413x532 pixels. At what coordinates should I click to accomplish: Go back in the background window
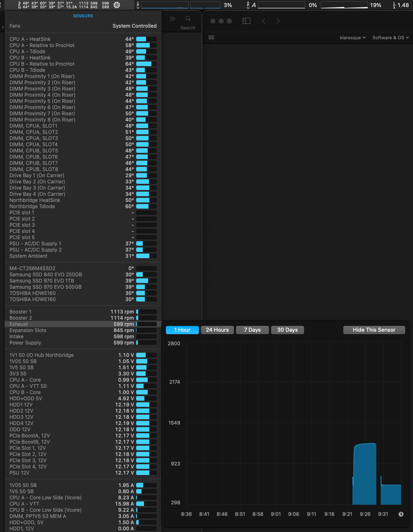tap(264, 21)
